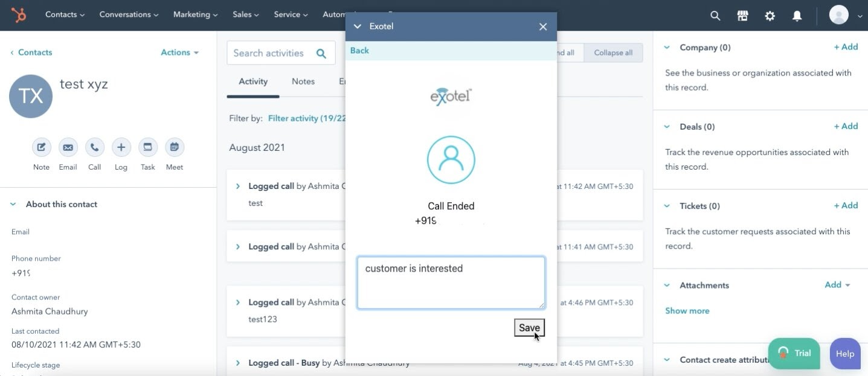Click contact owner Ashmita Chaudhury value

(x=50, y=312)
